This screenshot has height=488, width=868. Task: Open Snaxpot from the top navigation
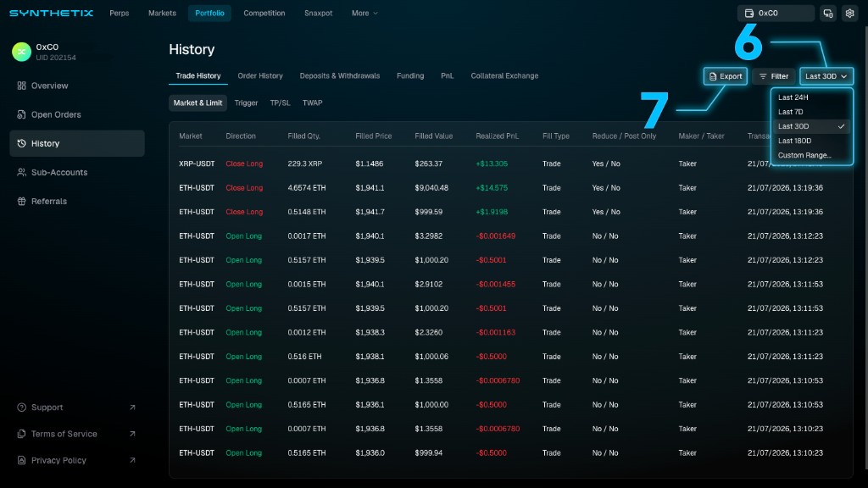(319, 14)
